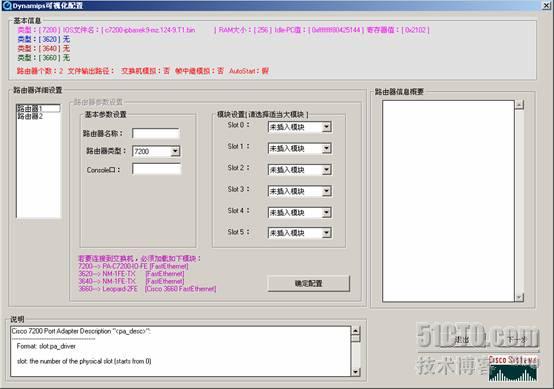Click the '3660--> Leopard-2FE' hint line
Screen dimensions: 554x389
[x=147, y=289]
